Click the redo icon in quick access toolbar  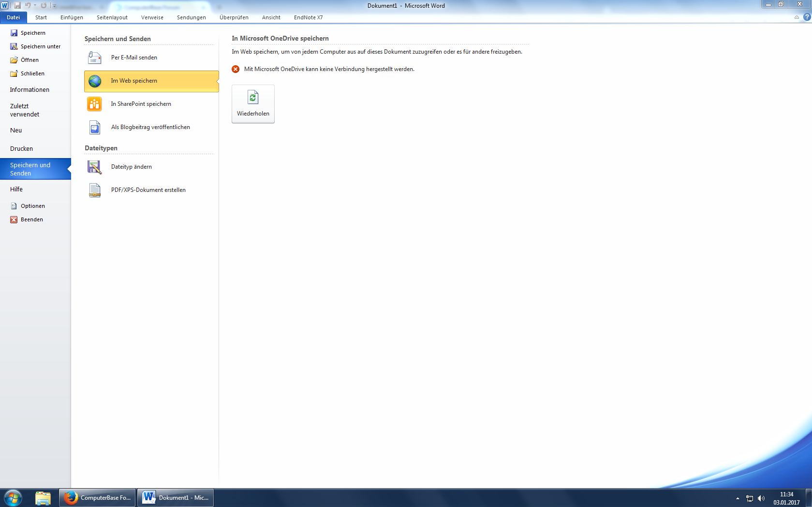44,5
